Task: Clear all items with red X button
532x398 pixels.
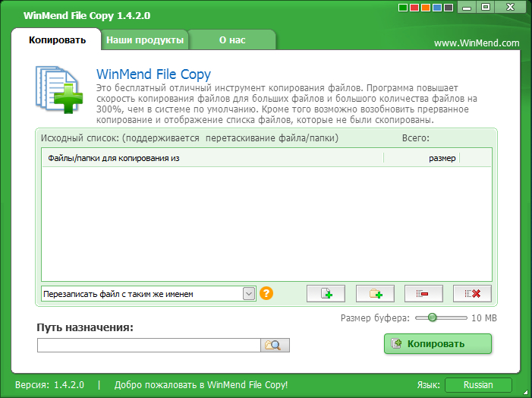Action: click(x=472, y=293)
